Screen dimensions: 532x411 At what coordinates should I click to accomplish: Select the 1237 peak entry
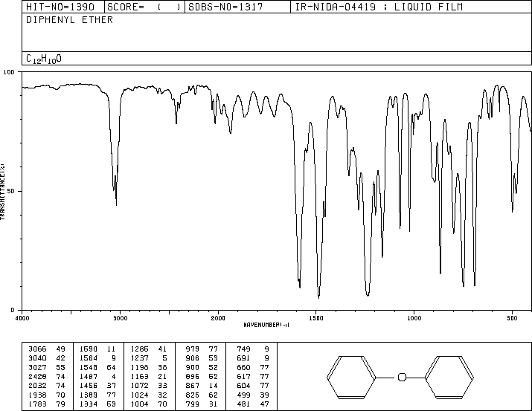149,358
